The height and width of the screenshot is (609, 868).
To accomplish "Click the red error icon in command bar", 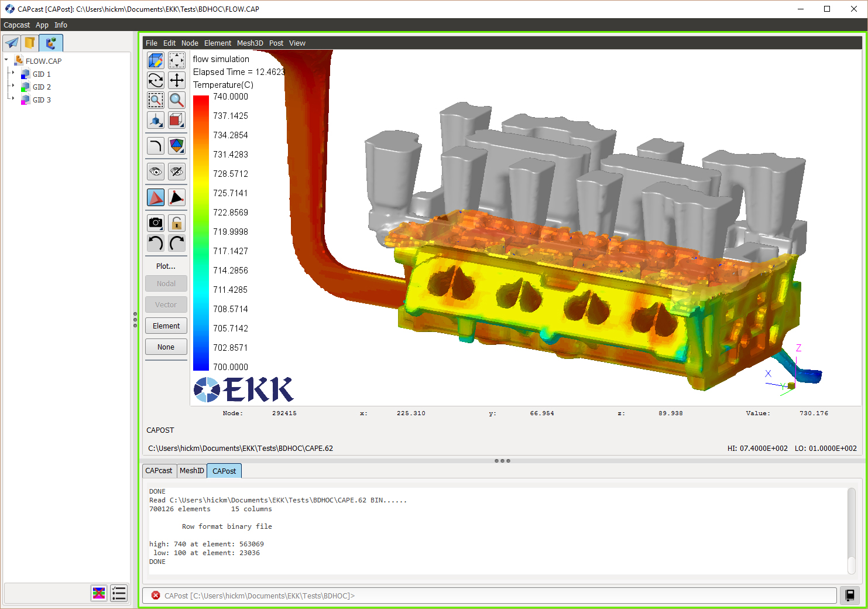I will tap(156, 596).
